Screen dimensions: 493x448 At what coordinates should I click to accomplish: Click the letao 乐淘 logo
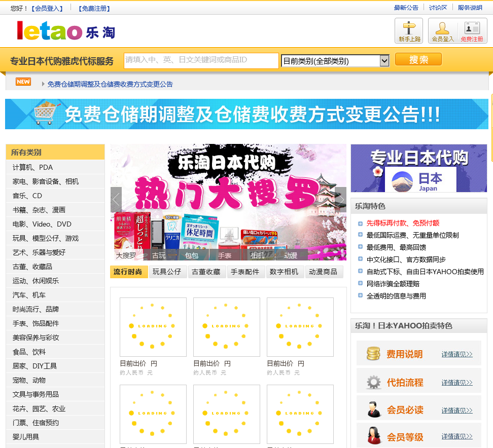66,31
